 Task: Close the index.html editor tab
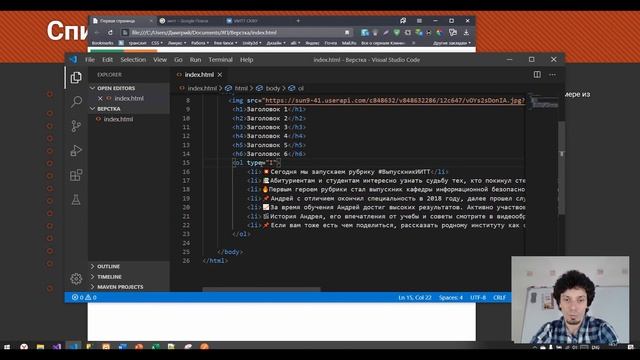(220, 75)
